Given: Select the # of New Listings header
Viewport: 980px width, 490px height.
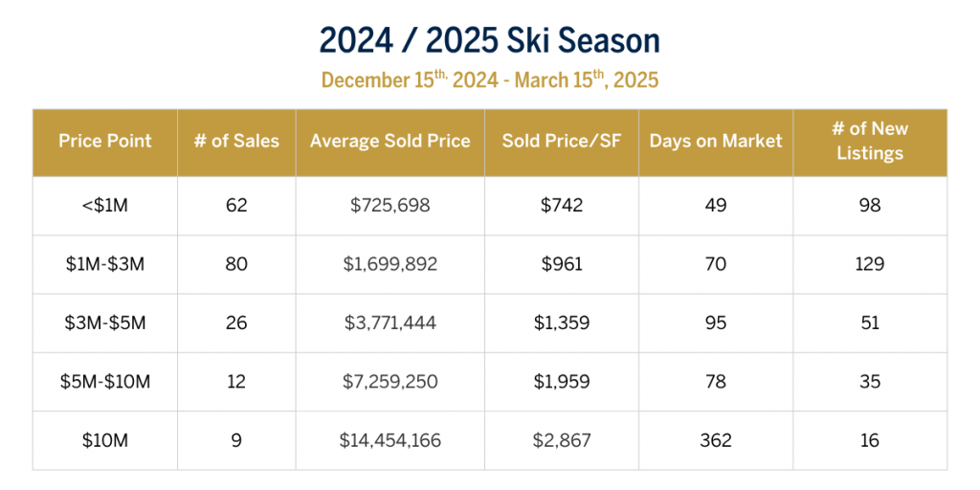Looking at the screenshot, I should [870, 142].
